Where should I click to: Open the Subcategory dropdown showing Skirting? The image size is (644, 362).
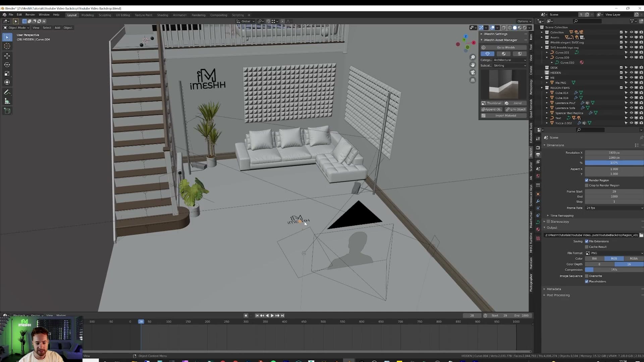pyautogui.click(x=509, y=65)
